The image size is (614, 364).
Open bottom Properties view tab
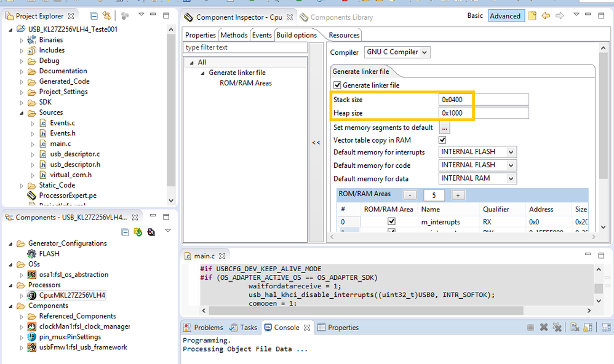338,327
